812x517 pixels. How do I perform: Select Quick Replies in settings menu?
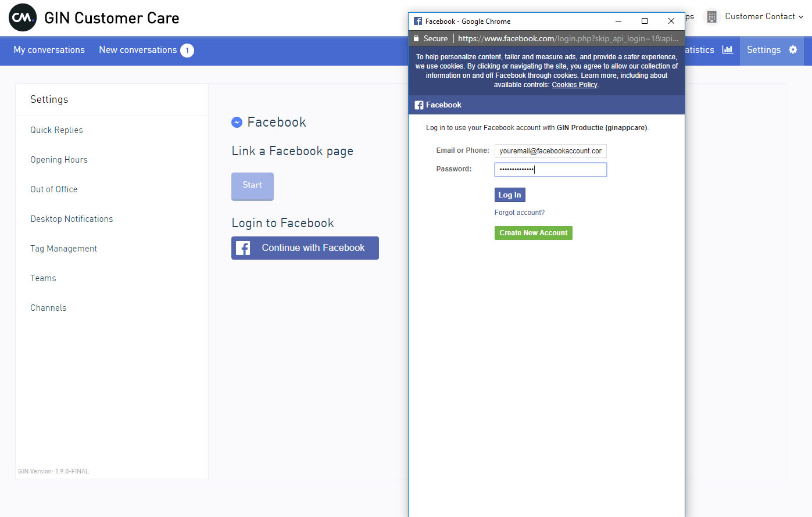(56, 130)
